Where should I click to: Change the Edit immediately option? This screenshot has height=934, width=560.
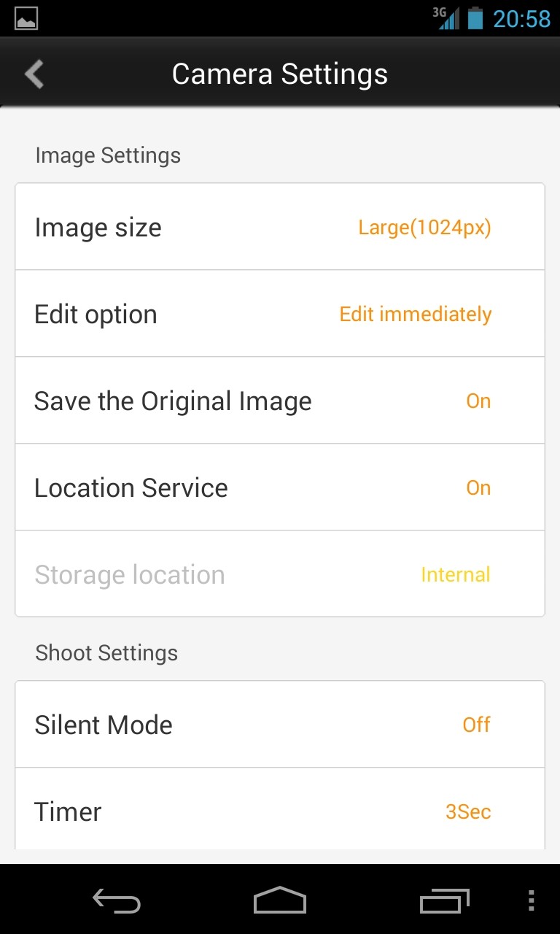coord(416,314)
